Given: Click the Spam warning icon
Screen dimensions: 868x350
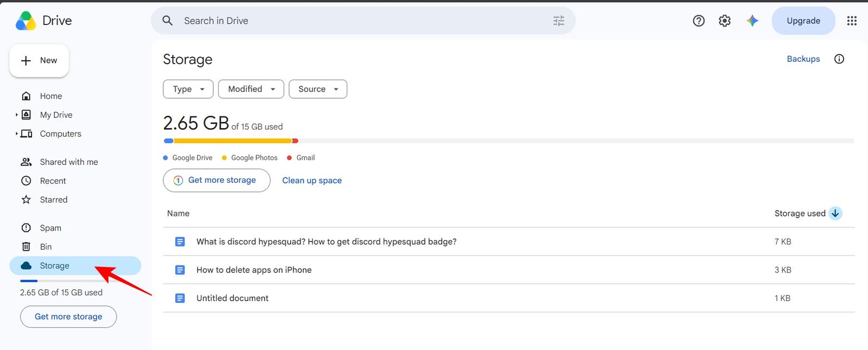Looking at the screenshot, I should 26,228.
